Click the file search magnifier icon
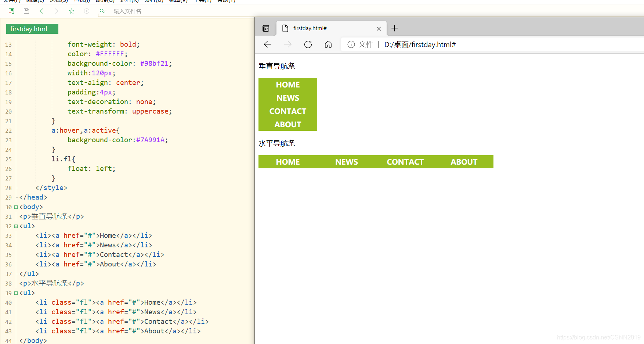The width and height of the screenshot is (644, 344). (x=103, y=11)
